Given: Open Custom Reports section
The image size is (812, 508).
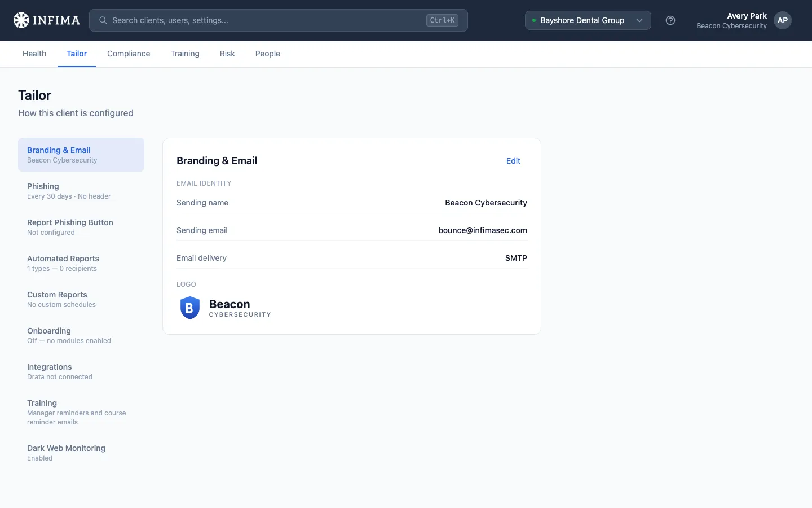Looking at the screenshot, I should click(81, 299).
